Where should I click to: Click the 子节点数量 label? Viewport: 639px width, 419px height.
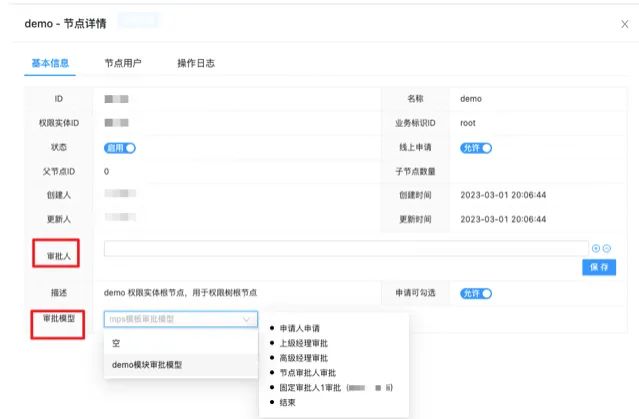415,172
